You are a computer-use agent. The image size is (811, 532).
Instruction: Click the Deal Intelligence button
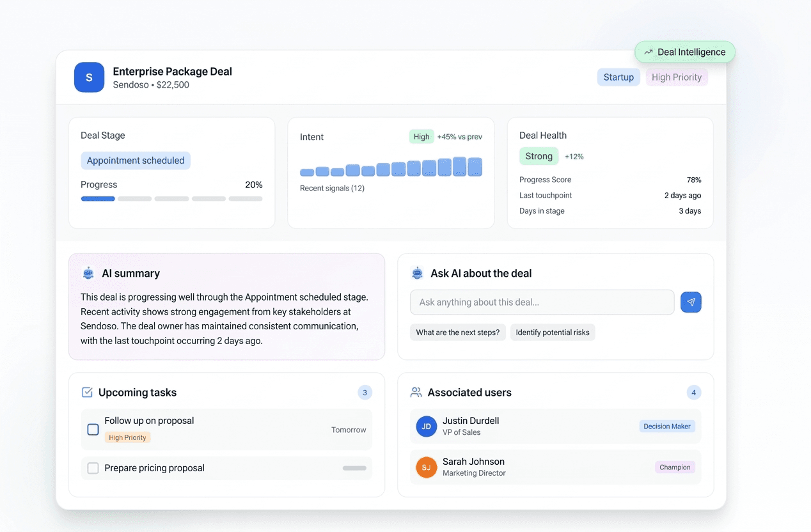click(685, 52)
